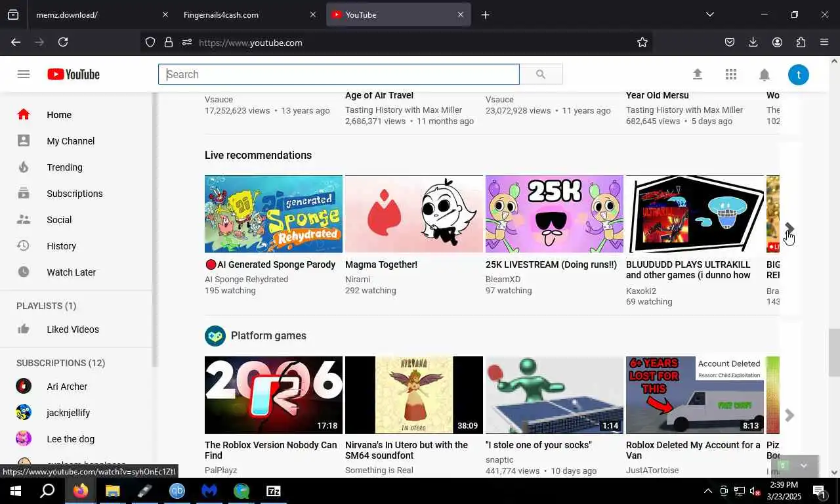Image resolution: width=840 pixels, height=504 pixels.
Task: Open Trending in sidebar
Action: coord(64,167)
